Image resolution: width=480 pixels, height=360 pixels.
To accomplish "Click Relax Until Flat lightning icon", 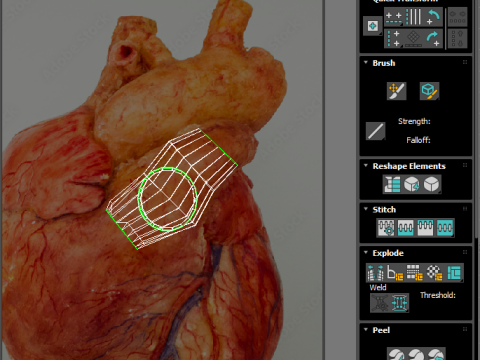I will (412, 184).
